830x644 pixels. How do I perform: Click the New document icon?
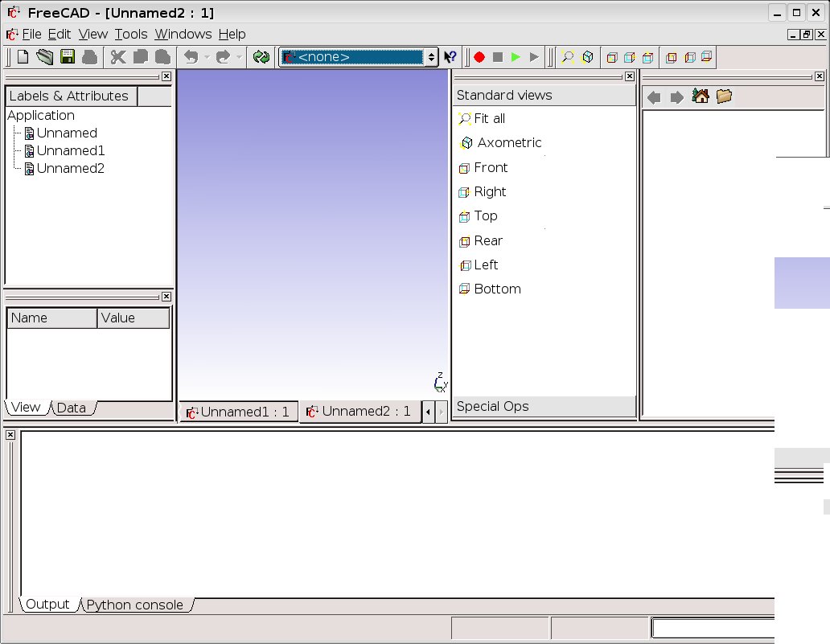point(23,57)
